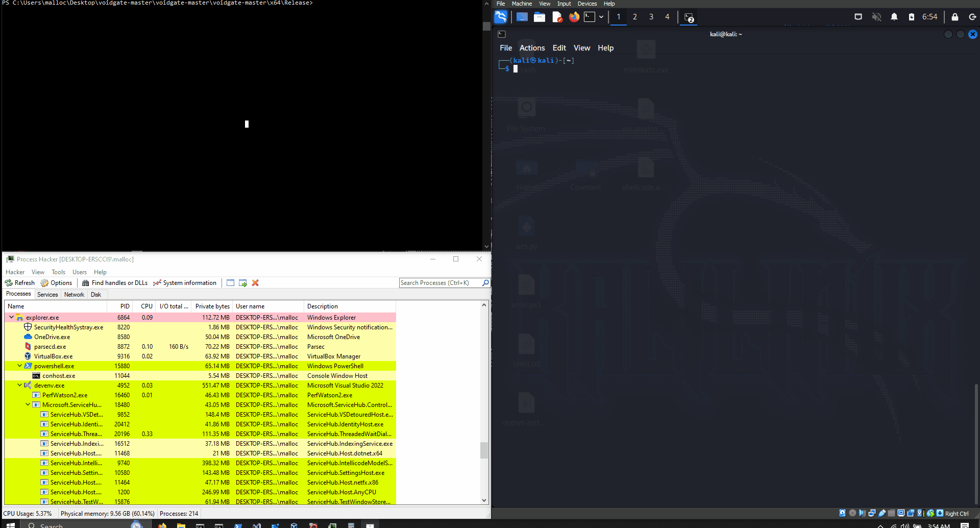Click the Kali terminal vertical scrollbar

point(976,445)
